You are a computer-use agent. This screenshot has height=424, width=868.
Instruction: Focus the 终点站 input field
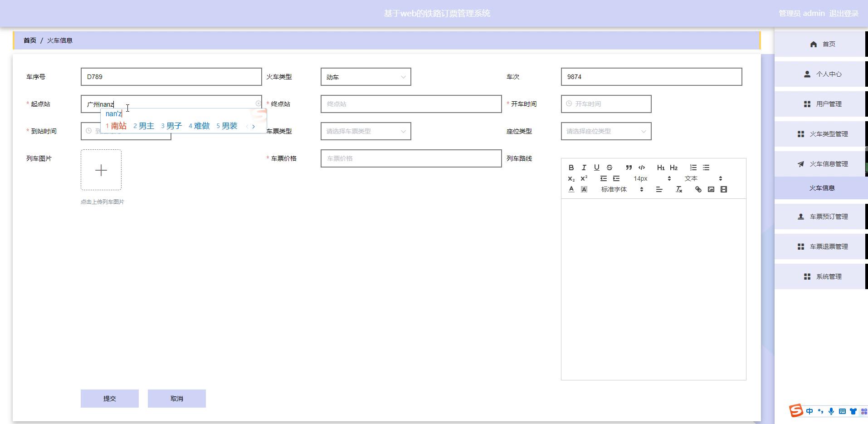411,104
